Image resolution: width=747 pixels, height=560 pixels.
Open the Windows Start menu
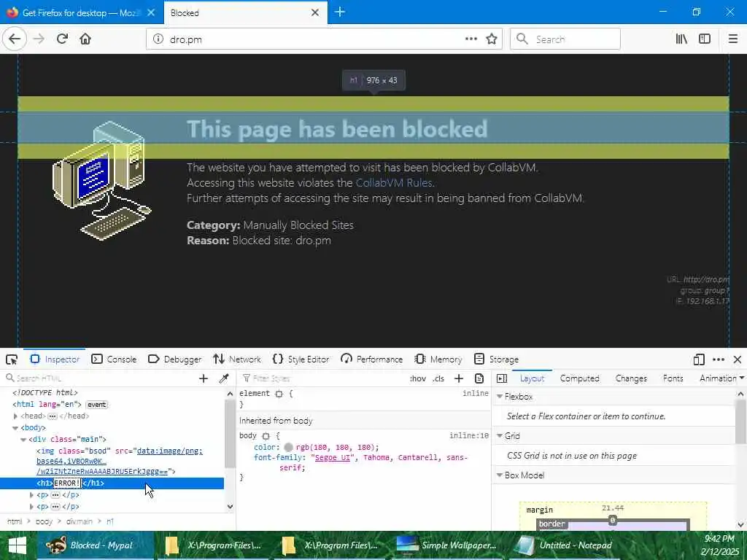click(x=18, y=545)
